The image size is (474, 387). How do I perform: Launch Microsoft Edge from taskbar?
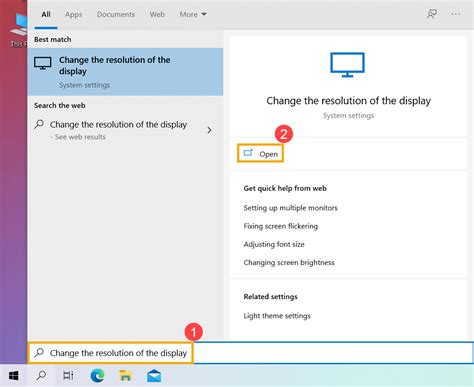coord(97,376)
